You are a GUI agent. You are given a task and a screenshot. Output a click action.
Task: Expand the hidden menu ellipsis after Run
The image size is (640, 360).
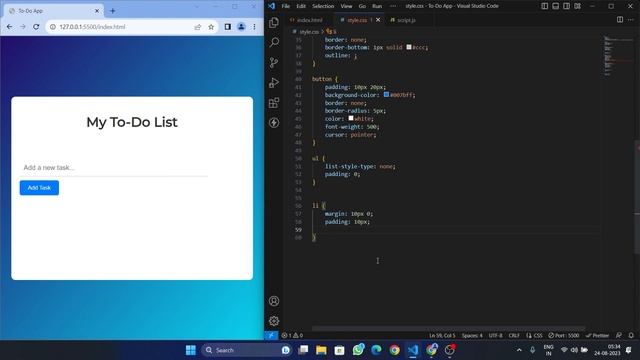pyautogui.click(x=393, y=6)
